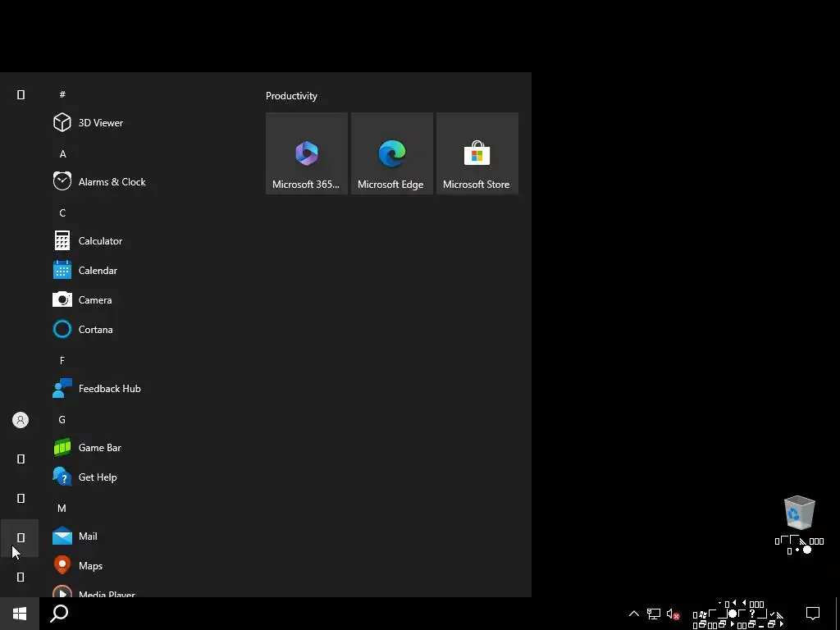Click the Microsoft 365 tile
Image resolution: width=840 pixels, height=630 pixels.
pos(307,153)
